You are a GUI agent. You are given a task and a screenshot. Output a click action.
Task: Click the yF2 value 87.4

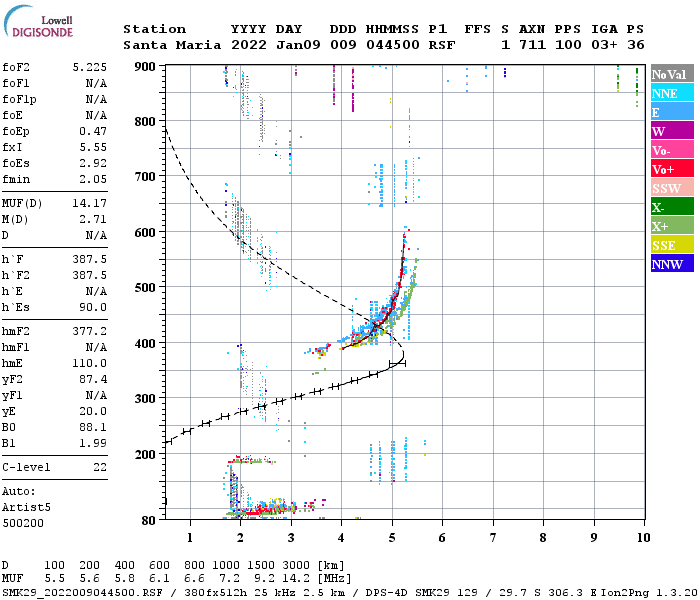pos(93,379)
